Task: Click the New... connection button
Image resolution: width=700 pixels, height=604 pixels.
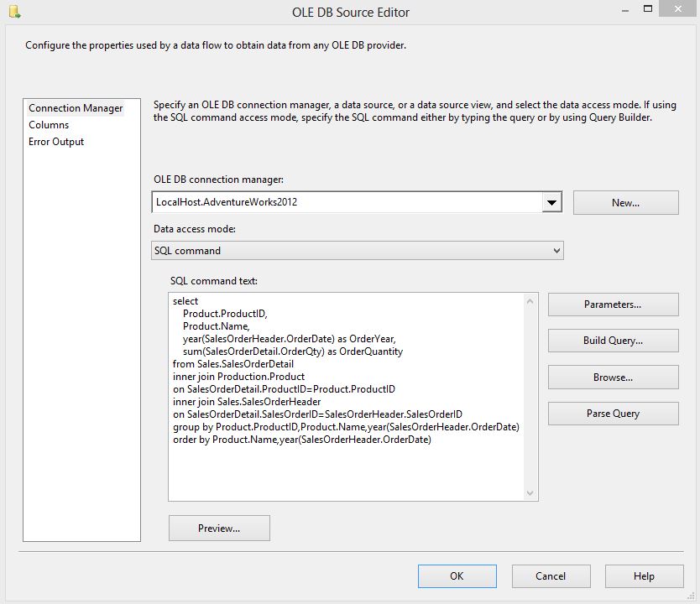Action: coord(625,202)
